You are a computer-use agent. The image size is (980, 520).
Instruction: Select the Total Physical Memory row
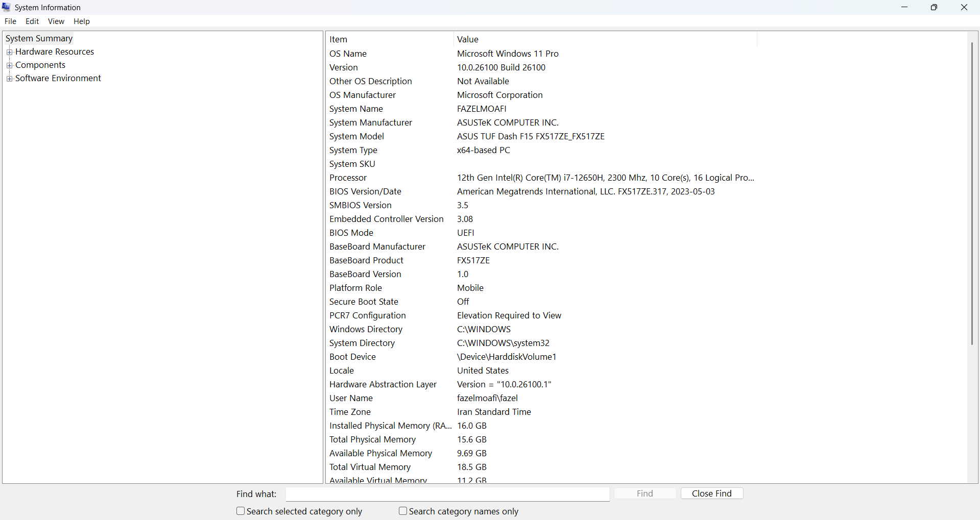(541, 439)
